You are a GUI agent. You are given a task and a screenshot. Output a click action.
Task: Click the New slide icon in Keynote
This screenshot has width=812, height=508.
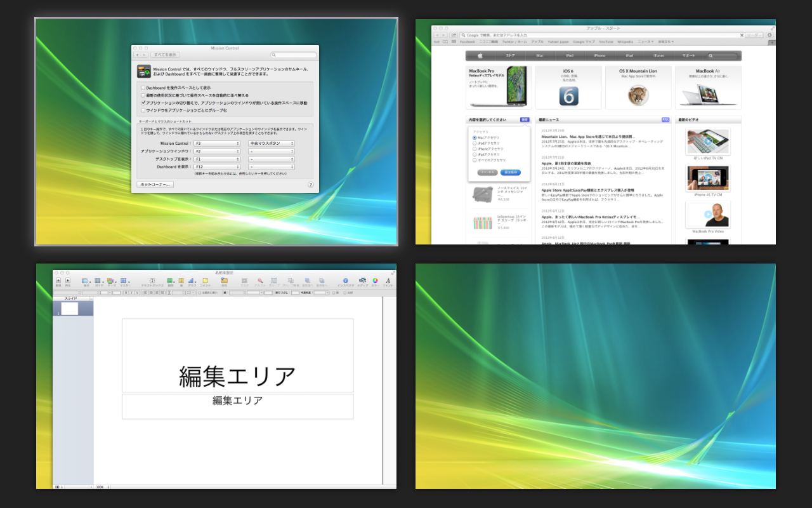point(58,280)
